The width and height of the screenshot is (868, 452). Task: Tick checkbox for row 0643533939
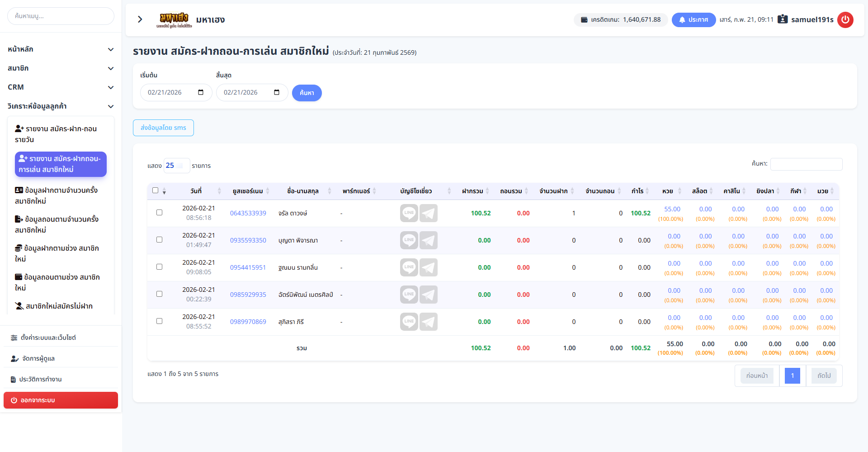pyautogui.click(x=159, y=212)
